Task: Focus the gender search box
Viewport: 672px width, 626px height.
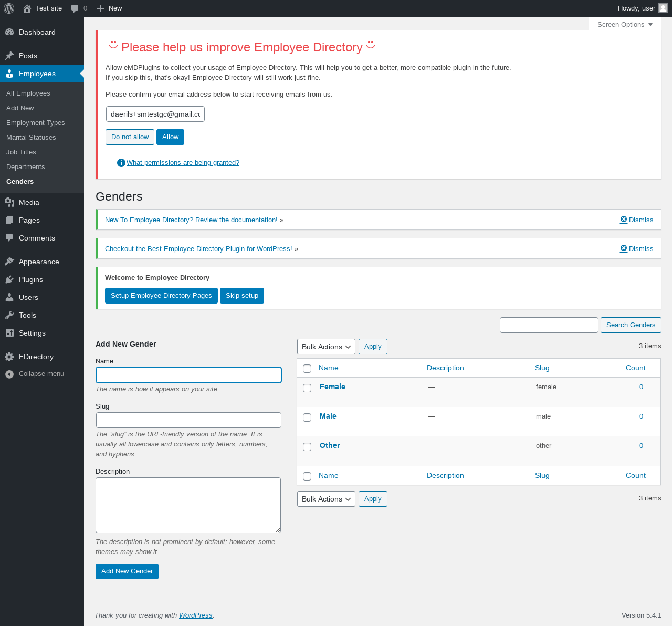Action: point(549,325)
